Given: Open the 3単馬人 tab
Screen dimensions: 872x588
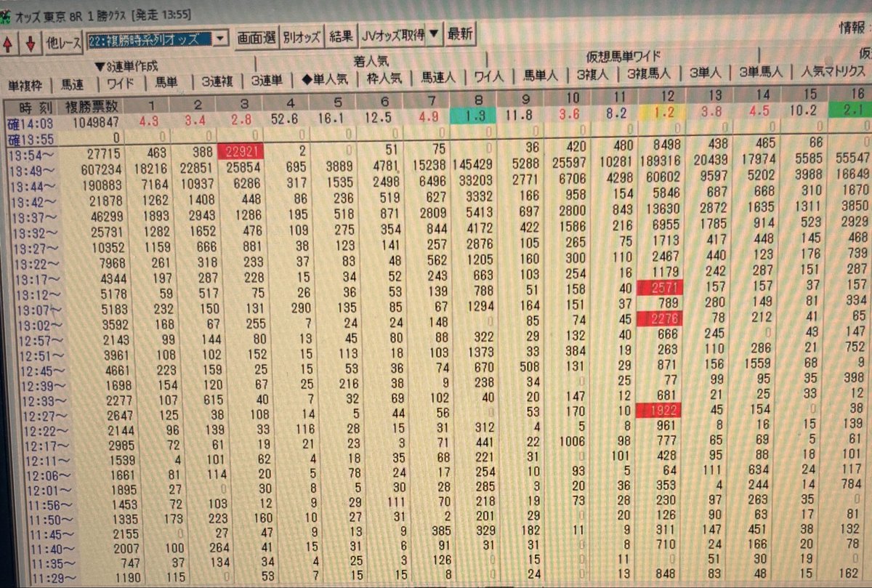Looking at the screenshot, I should (x=762, y=72).
